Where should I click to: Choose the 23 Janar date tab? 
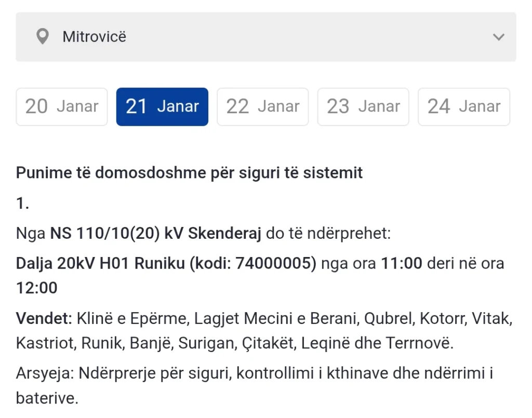pos(363,106)
